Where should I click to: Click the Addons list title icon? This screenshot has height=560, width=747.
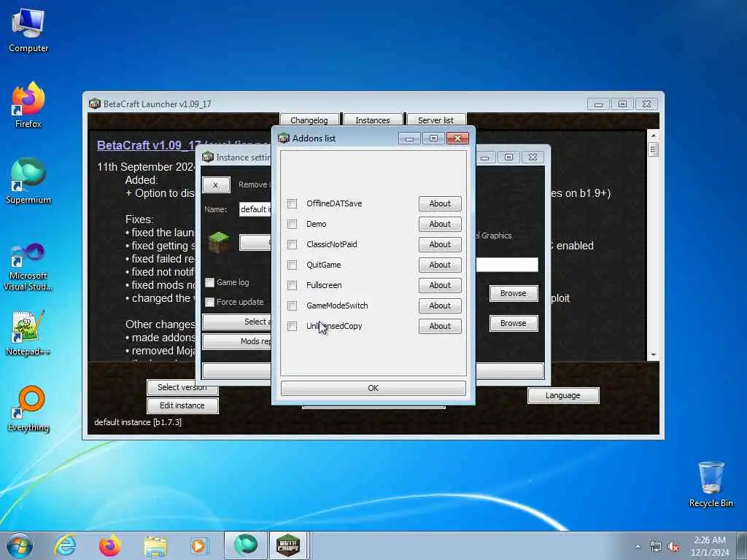pos(284,138)
